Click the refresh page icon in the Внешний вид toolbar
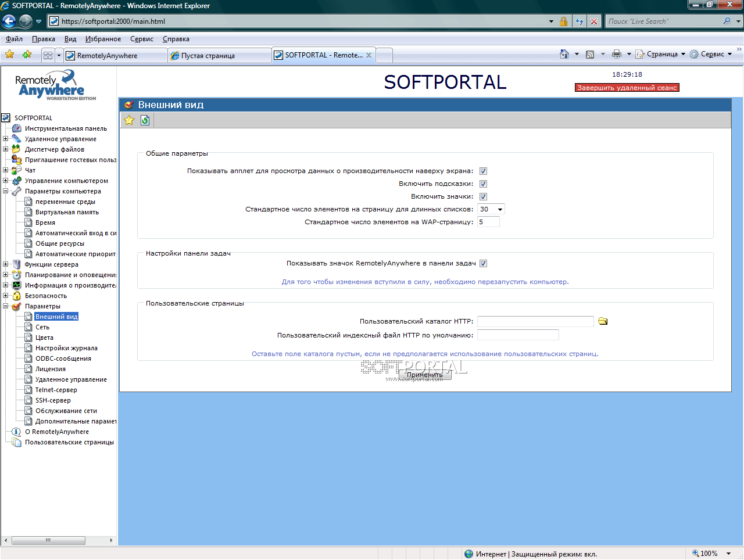Image resolution: width=744 pixels, height=560 pixels. (x=145, y=120)
